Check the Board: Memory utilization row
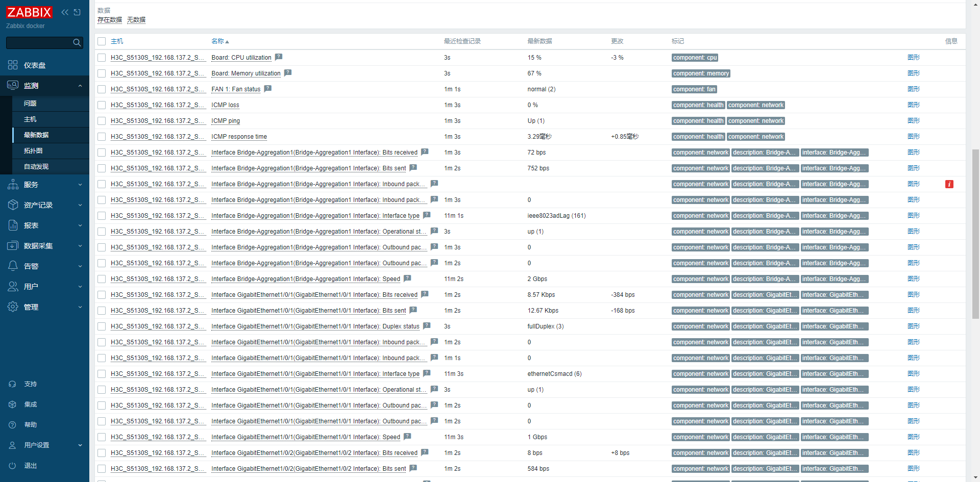The width and height of the screenshot is (980, 482). tap(102, 73)
